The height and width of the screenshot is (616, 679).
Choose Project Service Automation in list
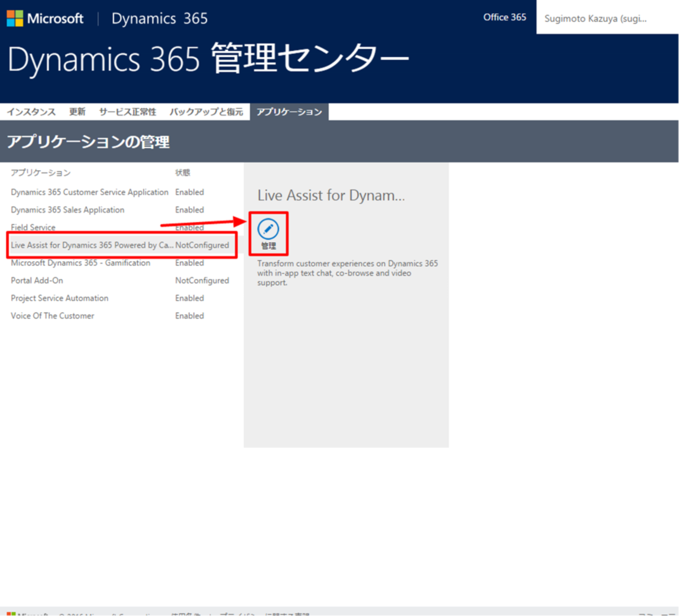point(60,298)
